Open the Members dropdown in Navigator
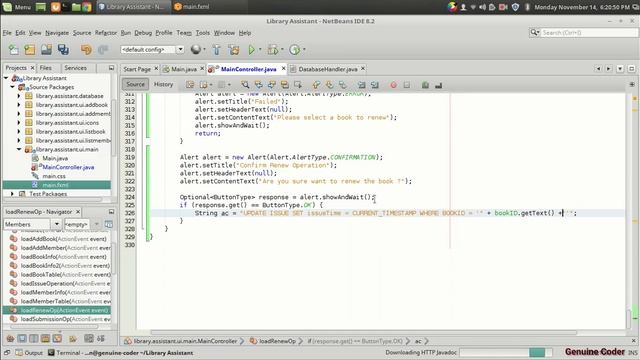 [56, 224]
